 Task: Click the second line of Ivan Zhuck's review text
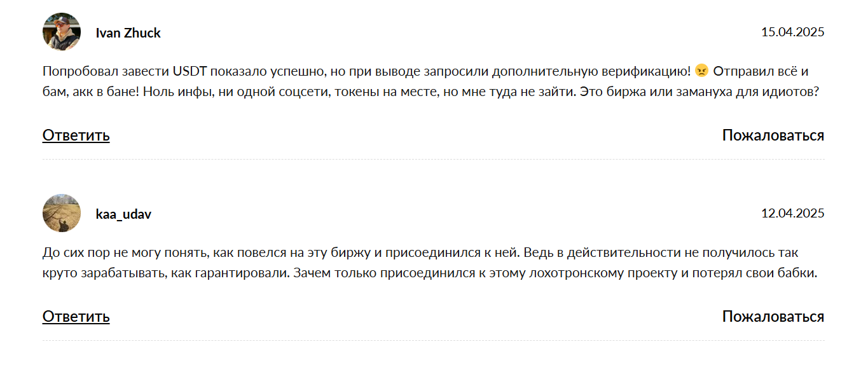pyautogui.click(x=431, y=92)
